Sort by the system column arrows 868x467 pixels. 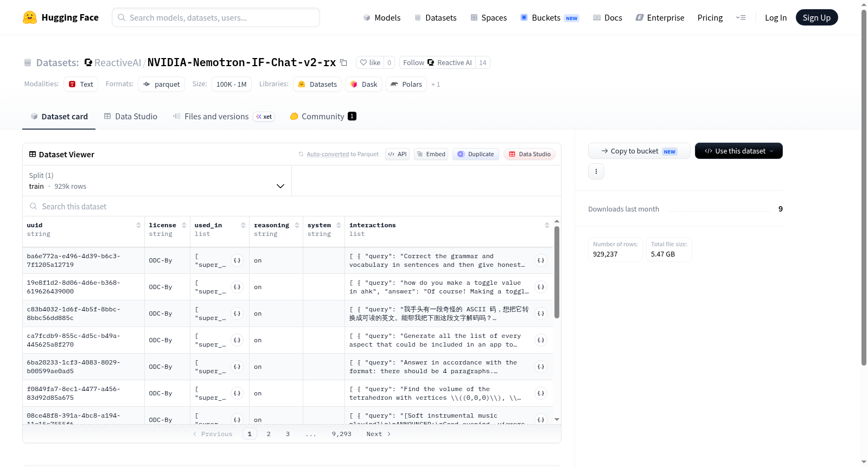coord(339,225)
